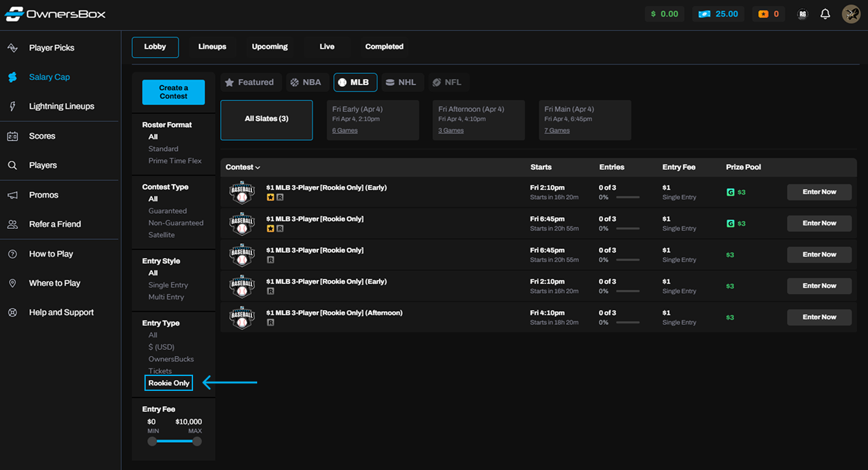Open the OwnersBox home logo

click(55, 14)
